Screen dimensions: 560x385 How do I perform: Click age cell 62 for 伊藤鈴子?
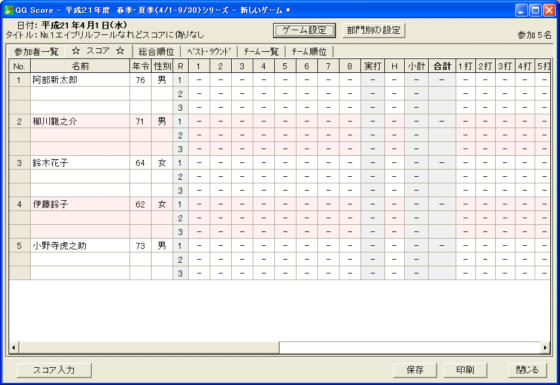(x=140, y=204)
